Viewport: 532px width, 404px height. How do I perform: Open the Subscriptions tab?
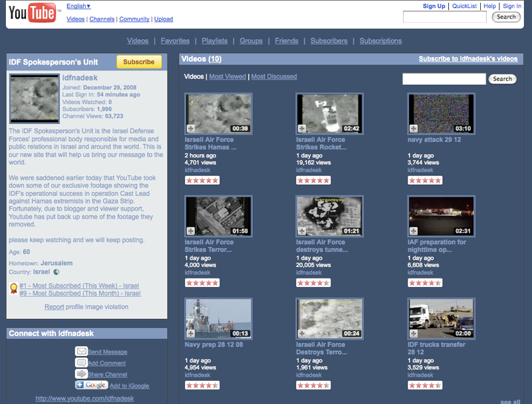[380, 41]
